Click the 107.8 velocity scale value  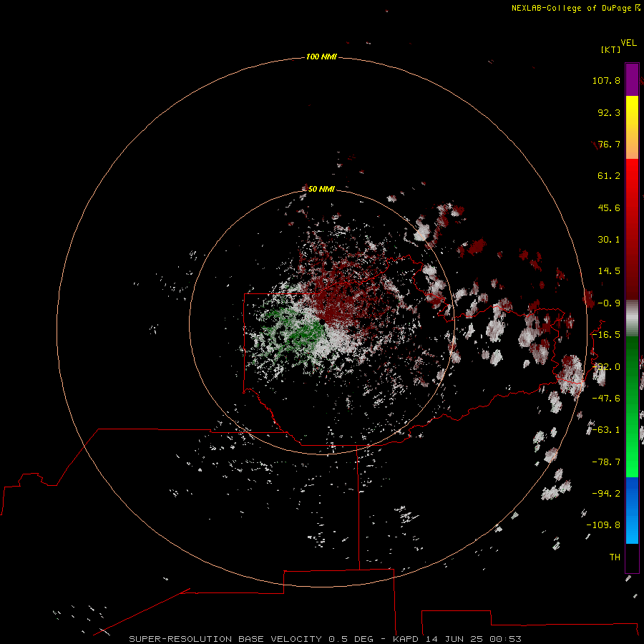click(606, 80)
